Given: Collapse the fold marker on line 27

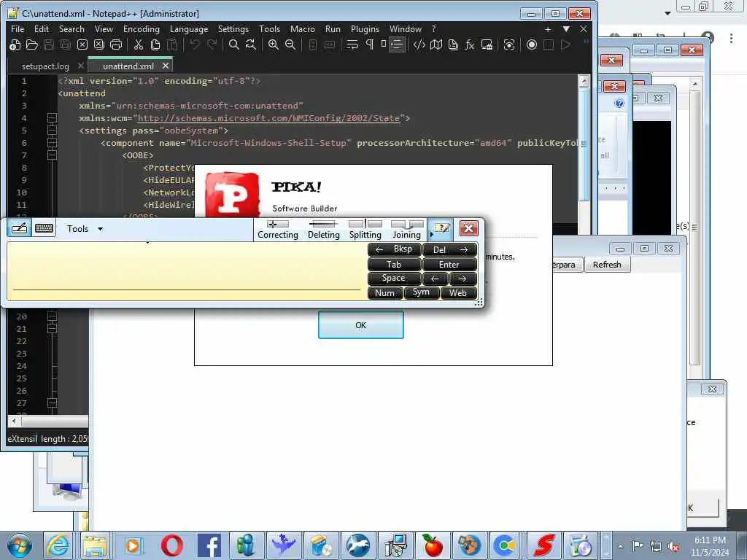Looking at the screenshot, I should (53, 402).
